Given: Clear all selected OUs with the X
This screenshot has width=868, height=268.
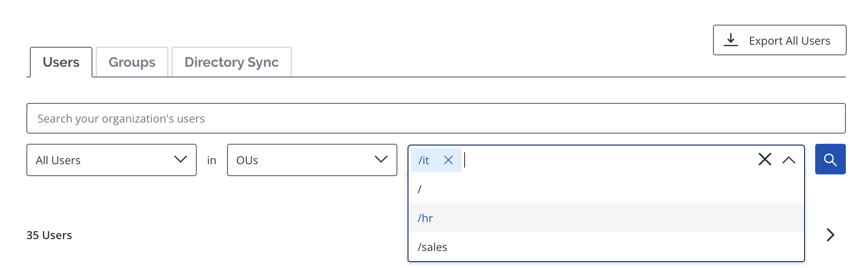Looking at the screenshot, I should click(x=765, y=160).
